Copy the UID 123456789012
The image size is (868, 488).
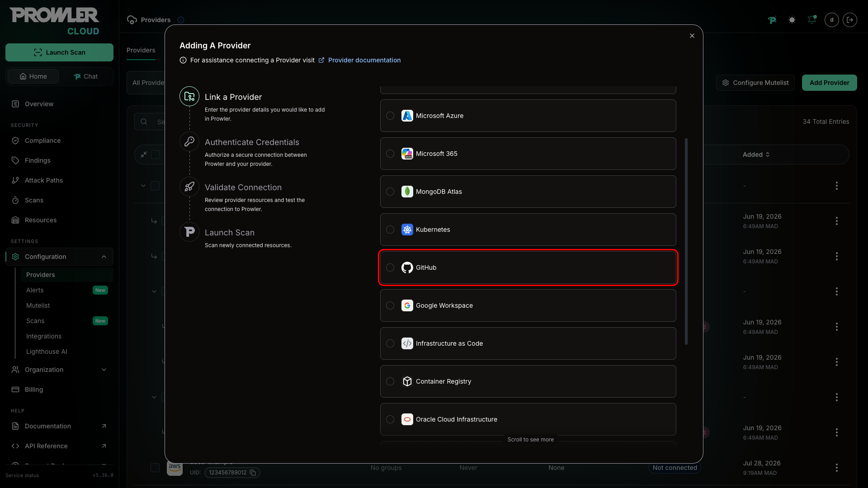[253, 473]
